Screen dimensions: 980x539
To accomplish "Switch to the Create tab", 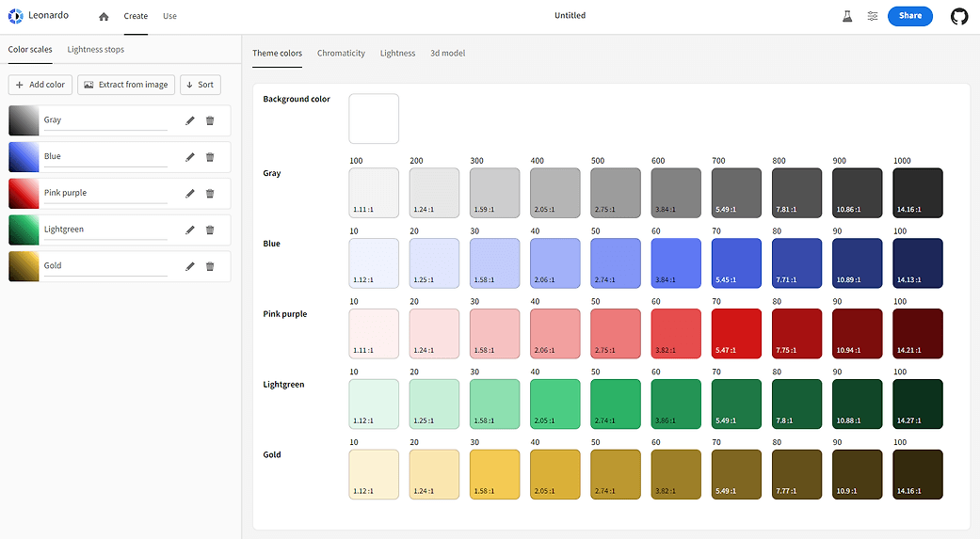I will pyautogui.click(x=136, y=16).
